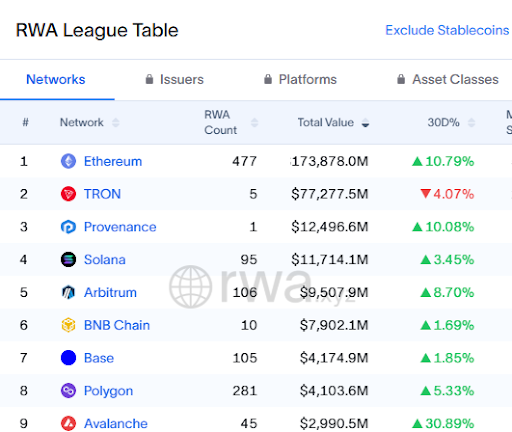
Task: Click the Polygon network logo icon
Action: pos(68,391)
